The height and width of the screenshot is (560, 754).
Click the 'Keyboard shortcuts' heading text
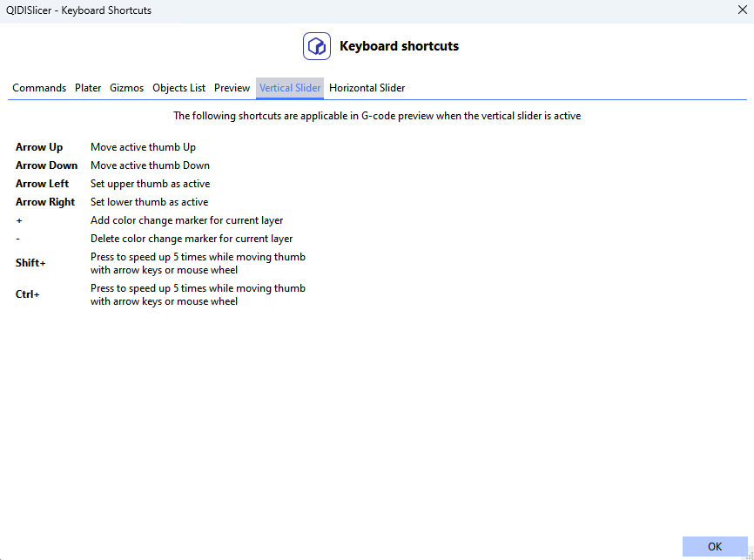tap(399, 46)
